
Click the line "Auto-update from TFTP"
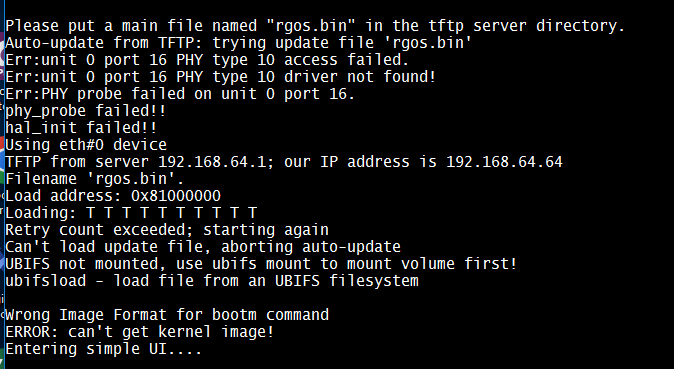(239, 43)
